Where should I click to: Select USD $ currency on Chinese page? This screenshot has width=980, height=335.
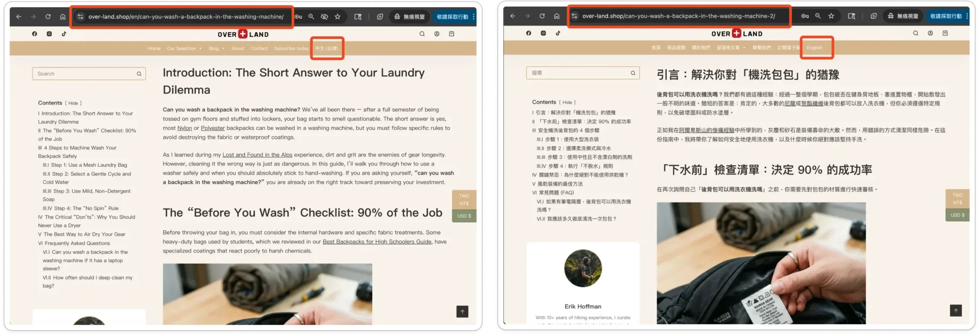(958, 215)
